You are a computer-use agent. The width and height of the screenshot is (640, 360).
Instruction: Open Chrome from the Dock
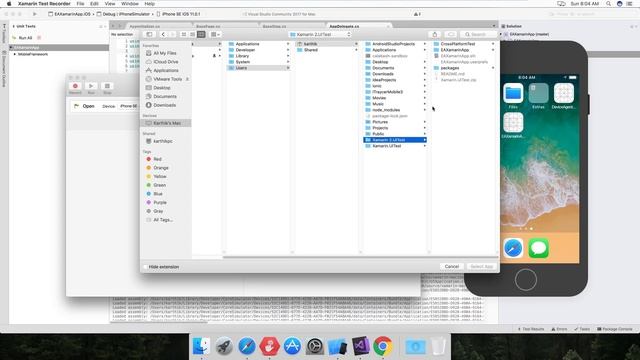coord(382,347)
